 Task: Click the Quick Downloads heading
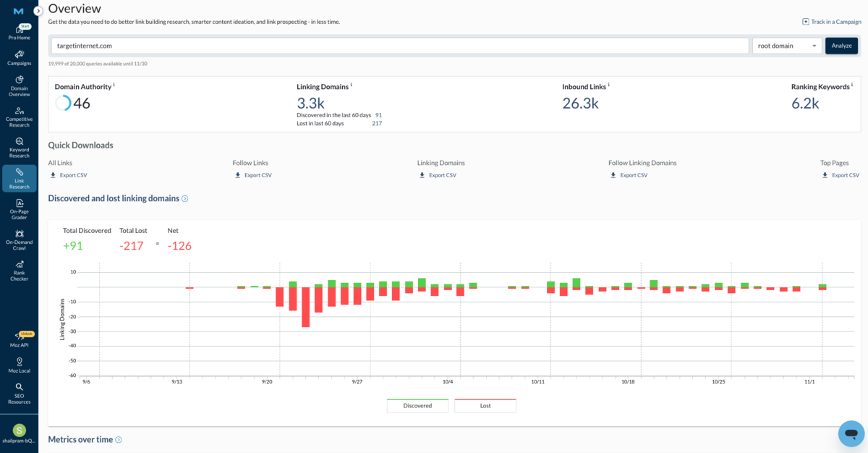80,145
